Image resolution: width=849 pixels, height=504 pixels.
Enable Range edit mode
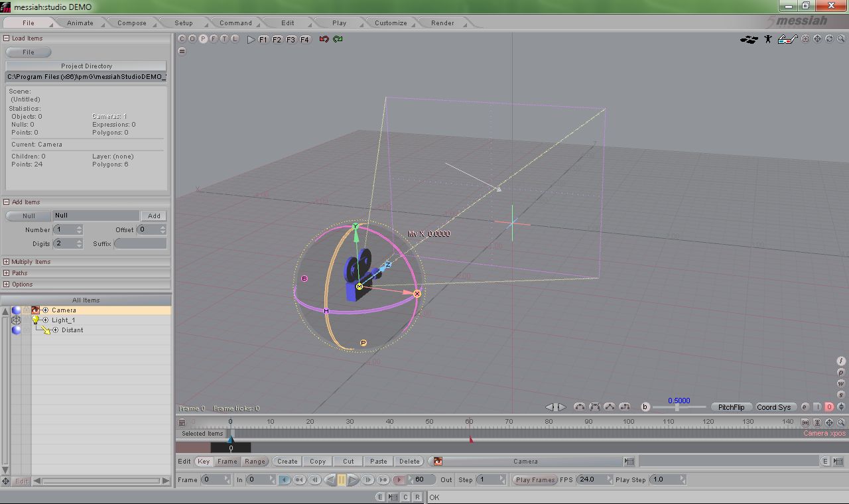pos(255,462)
